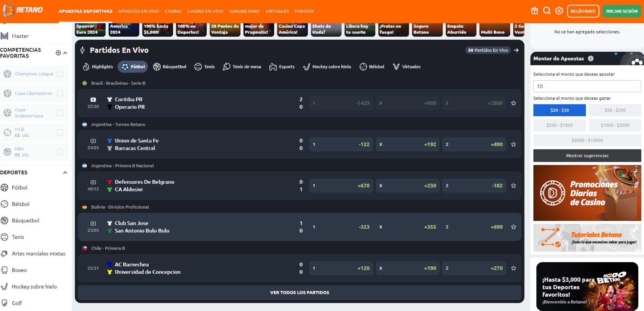644x311 pixels.
Task: Select the $1000 - $5000 win range
Action: 615,125
